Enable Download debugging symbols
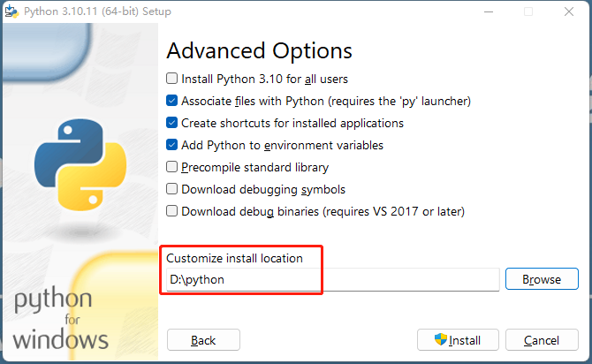 (171, 189)
